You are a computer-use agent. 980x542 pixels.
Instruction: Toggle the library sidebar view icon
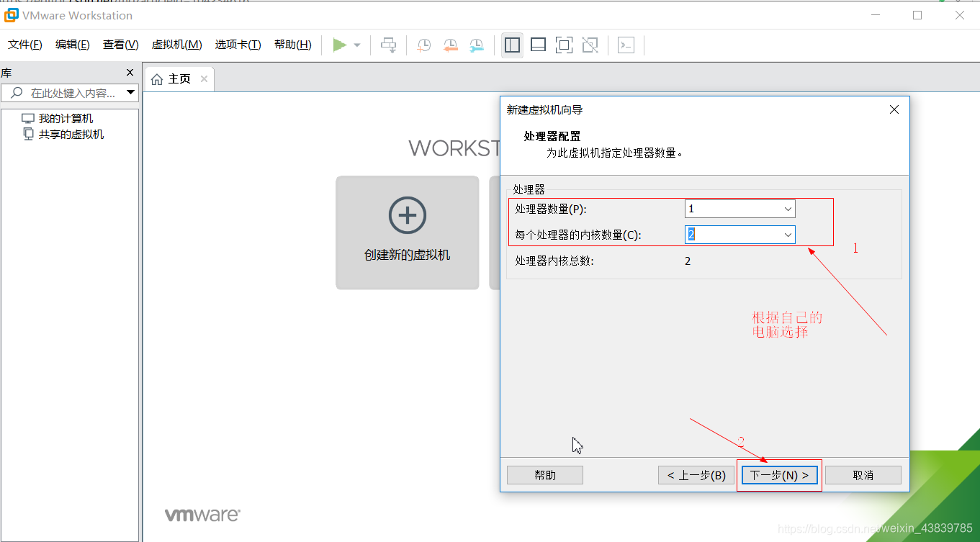(x=512, y=45)
